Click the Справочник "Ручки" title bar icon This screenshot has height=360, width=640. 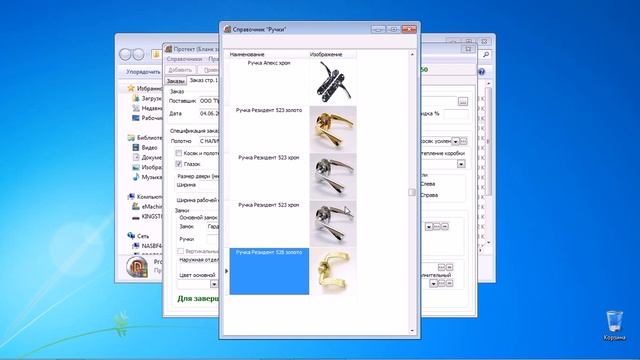pos(227,29)
